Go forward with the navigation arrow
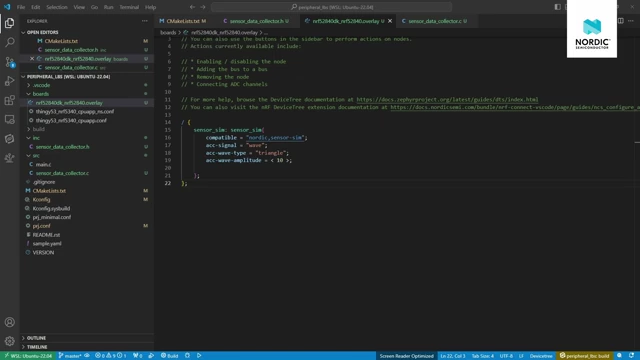The image size is (640, 360). pos(203,7)
